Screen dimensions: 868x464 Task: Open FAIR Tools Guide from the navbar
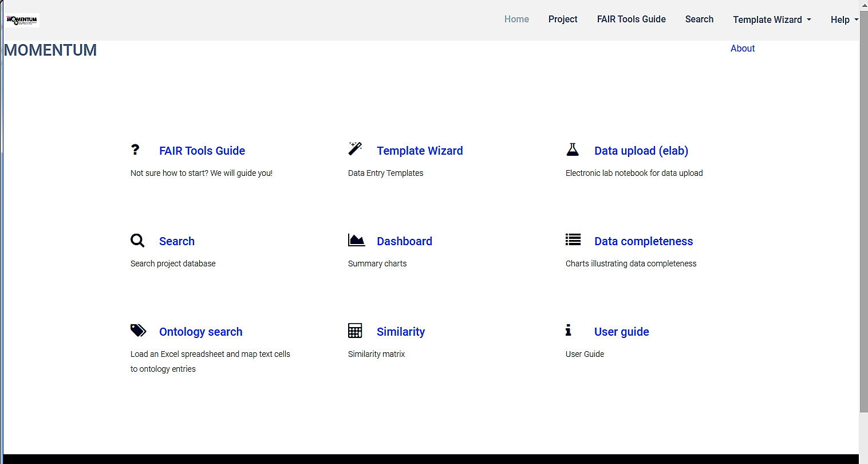[631, 19]
